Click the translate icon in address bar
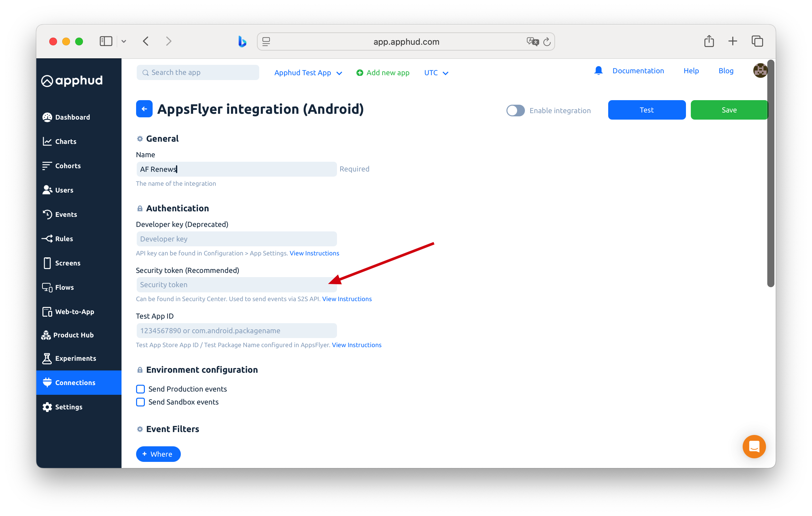812x516 pixels. (x=532, y=41)
